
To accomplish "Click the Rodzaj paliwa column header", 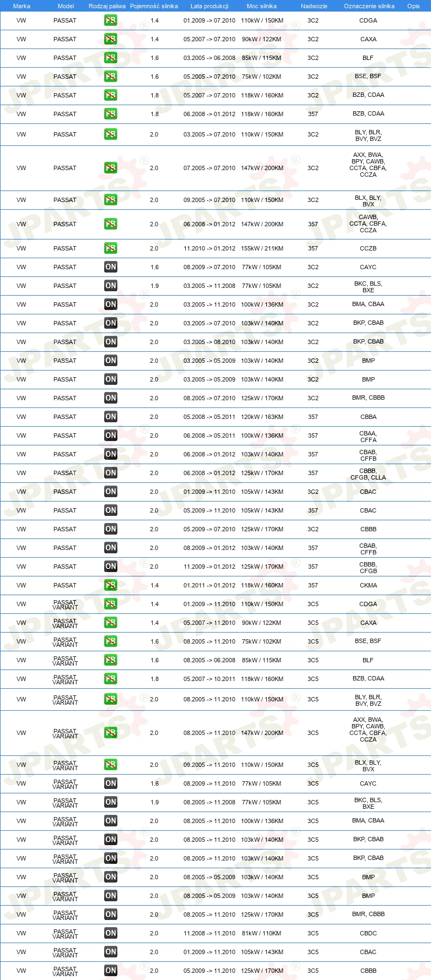I will tap(107, 6).
